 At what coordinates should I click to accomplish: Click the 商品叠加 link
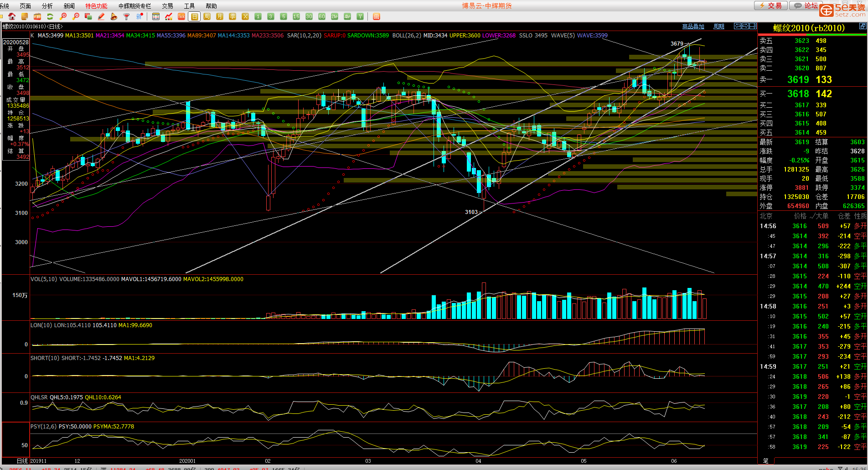(693, 26)
